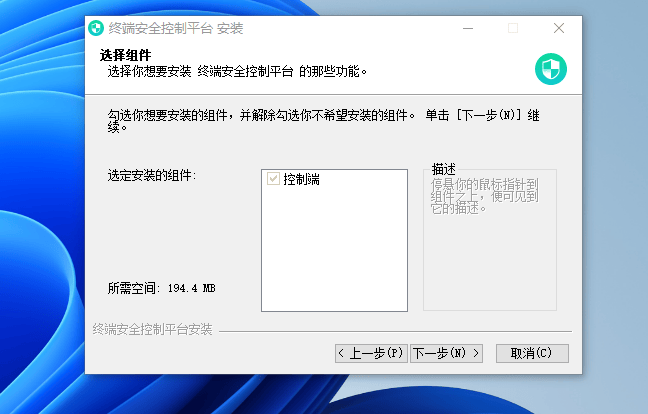Viewport: 648px width, 414px height.
Task: Toggle the 控制端 component checkbox
Action: (273, 180)
